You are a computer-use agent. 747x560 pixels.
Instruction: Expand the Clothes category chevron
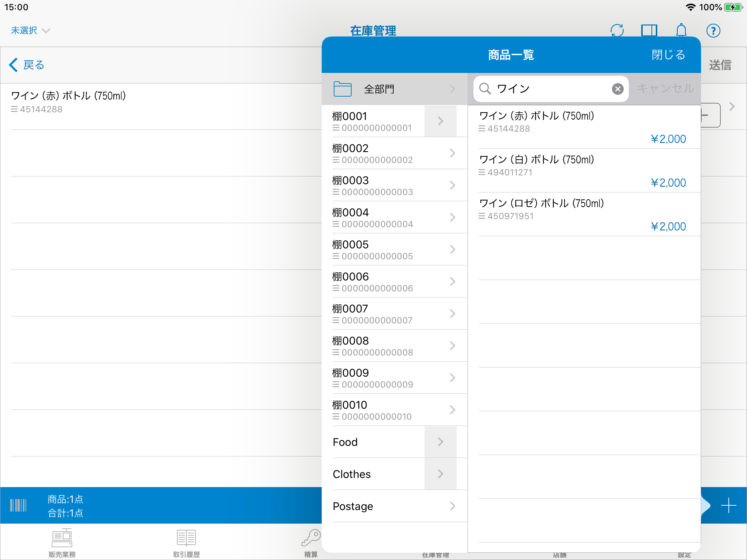pos(440,474)
